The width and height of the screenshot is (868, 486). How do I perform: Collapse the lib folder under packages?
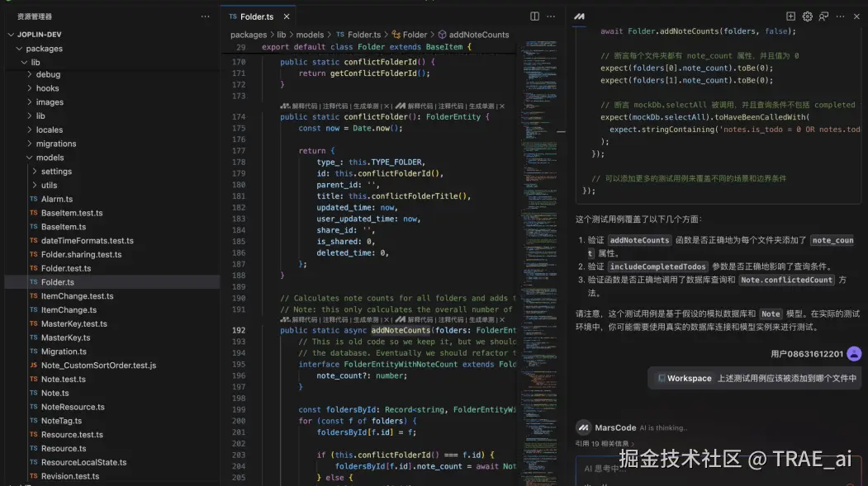tap(24, 63)
